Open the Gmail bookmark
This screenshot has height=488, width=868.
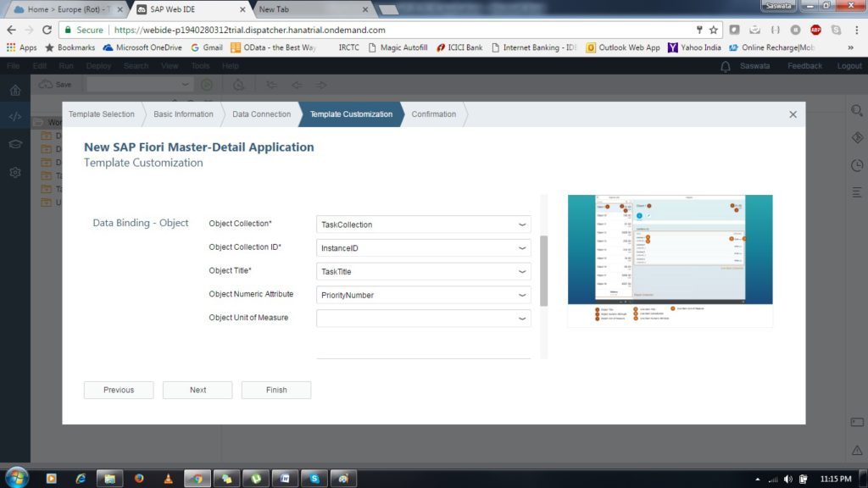(207, 47)
